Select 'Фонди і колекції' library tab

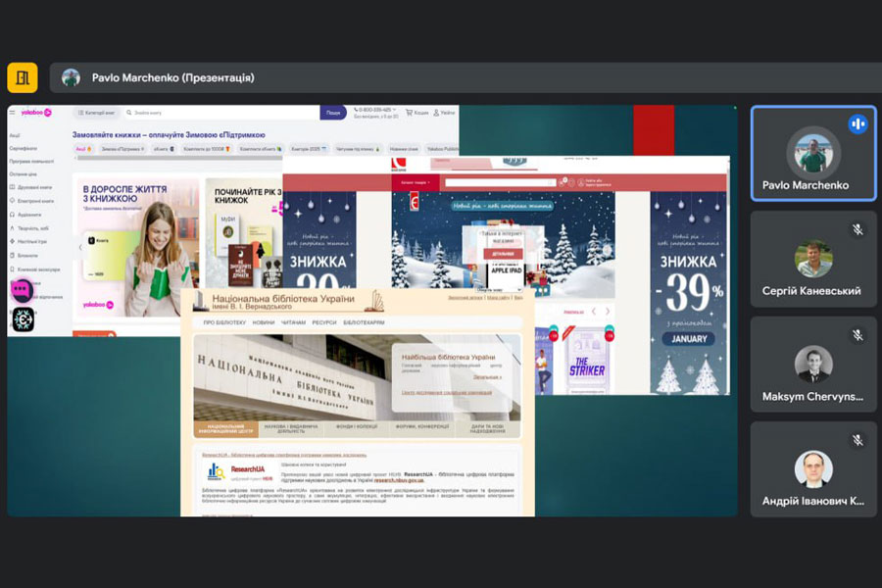[x=357, y=429]
